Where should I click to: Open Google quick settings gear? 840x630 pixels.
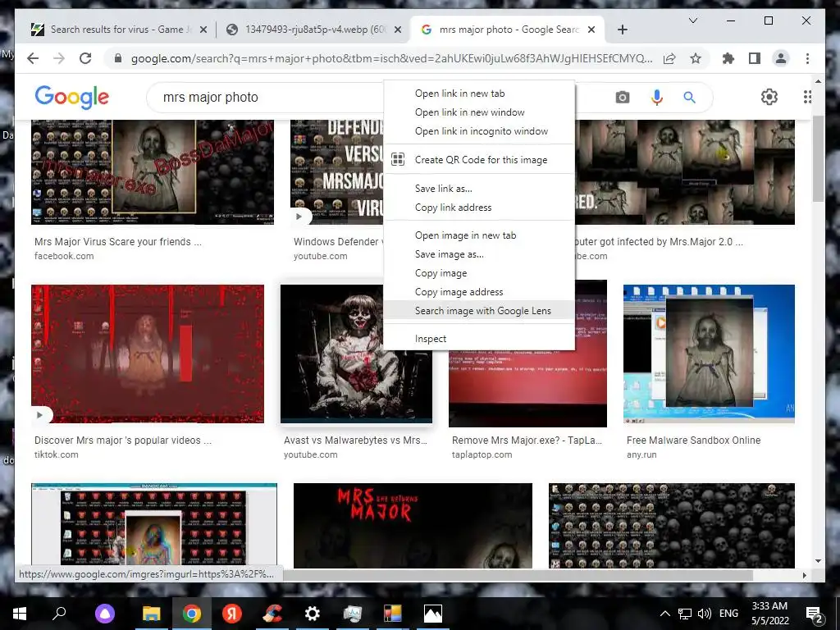click(769, 97)
